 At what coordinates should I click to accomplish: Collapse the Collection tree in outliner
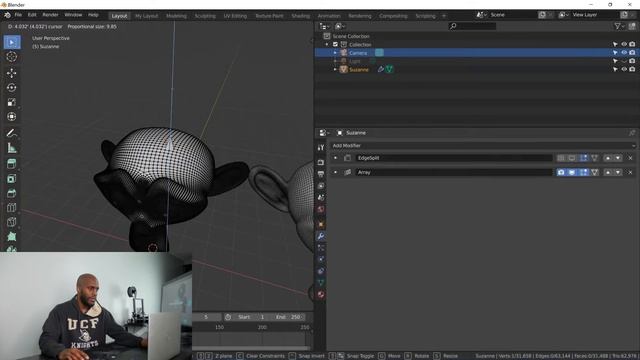click(x=327, y=44)
